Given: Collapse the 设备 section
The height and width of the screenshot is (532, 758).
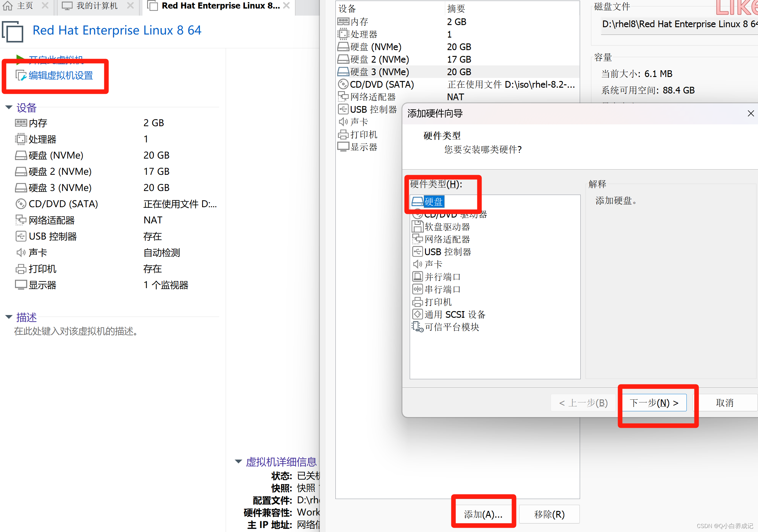Looking at the screenshot, I should (x=9, y=107).
